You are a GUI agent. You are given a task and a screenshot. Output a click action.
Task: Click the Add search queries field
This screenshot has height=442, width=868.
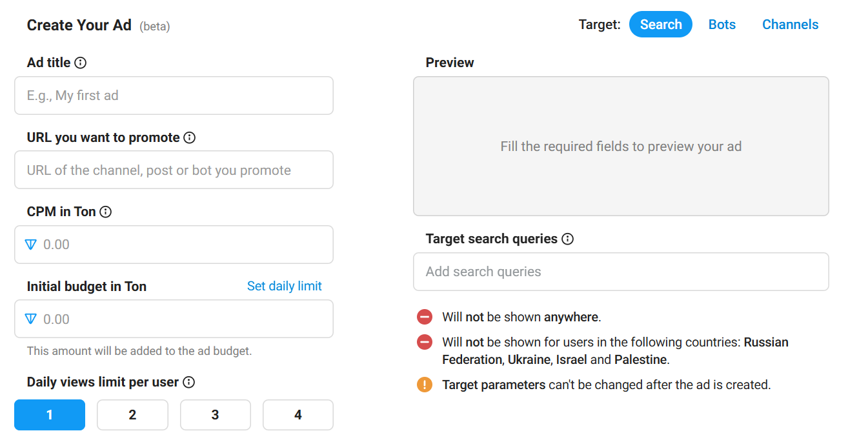pyautogui.click(x=621, y=272)
